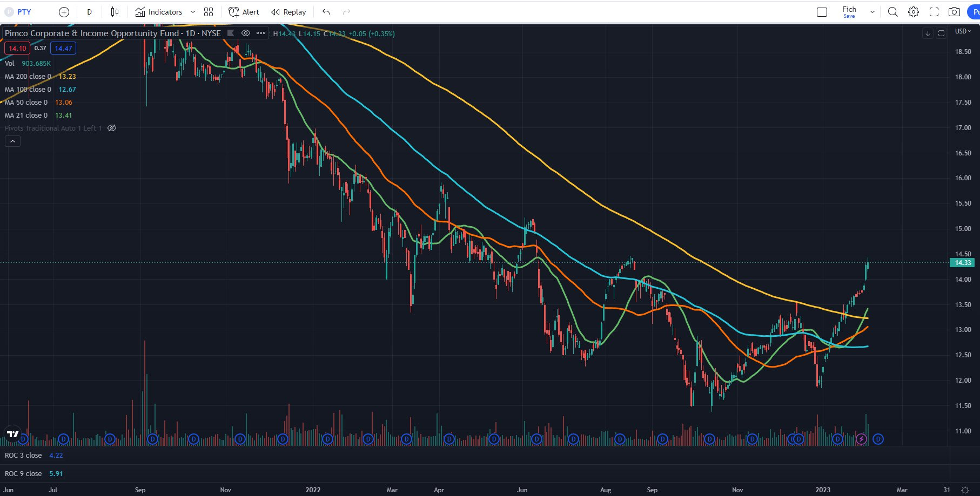Collapse the indicator legend with up arrow

13,141
